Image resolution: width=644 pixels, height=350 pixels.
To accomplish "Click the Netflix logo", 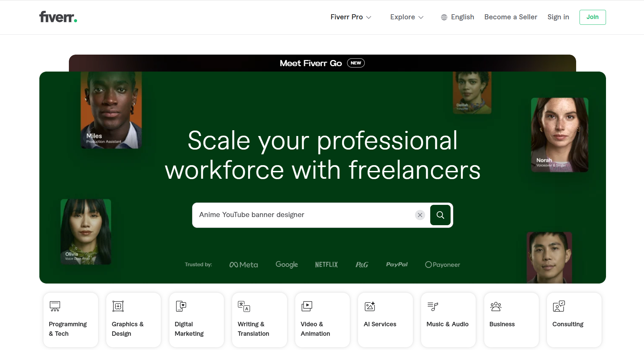I will [326, 265].
